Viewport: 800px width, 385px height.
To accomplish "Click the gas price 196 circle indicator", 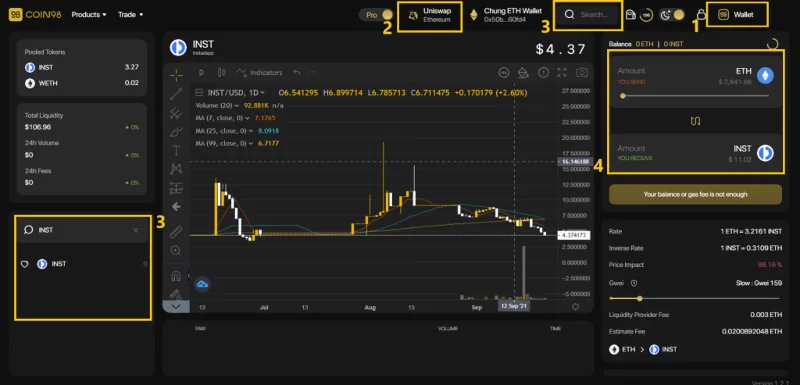I will 646,15.
